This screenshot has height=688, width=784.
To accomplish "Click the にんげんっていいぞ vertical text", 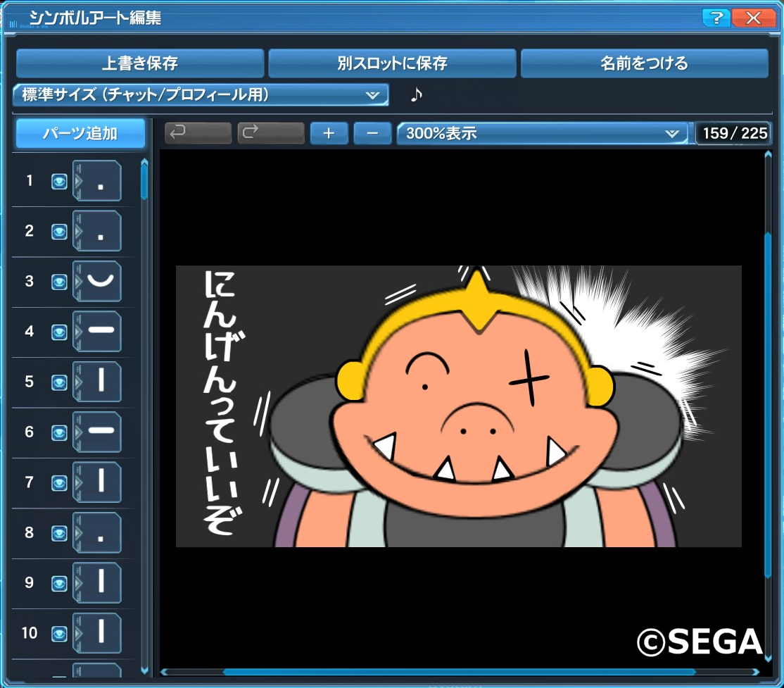I will [223, 402].
